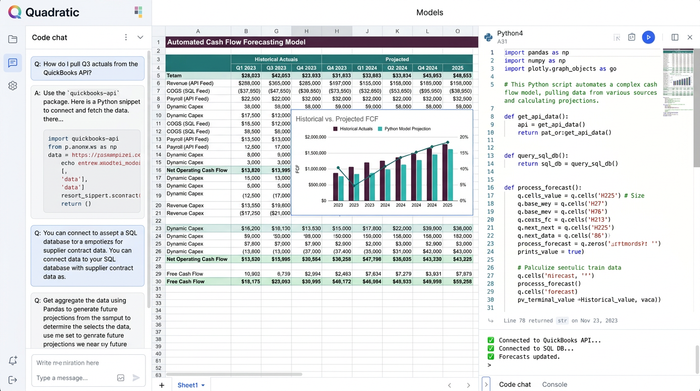Image resolution: width=700 pixels, height=391 pixels.
Task: Select column B header
Action: click(246, 31)
